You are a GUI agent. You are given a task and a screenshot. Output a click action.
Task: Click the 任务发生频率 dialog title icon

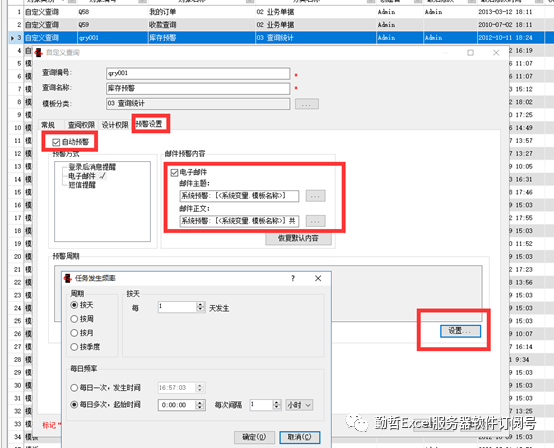pos(67,278)
